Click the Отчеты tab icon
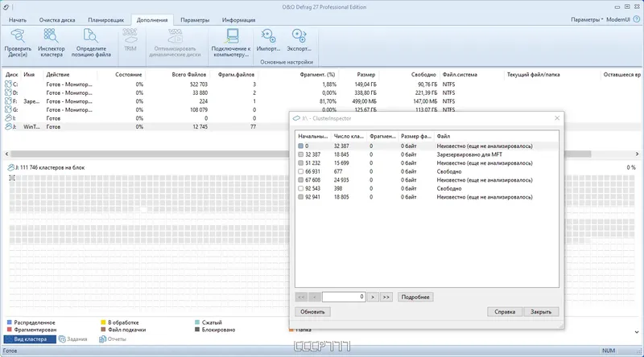Screen dimensions: 644x357 coord(102,339)
